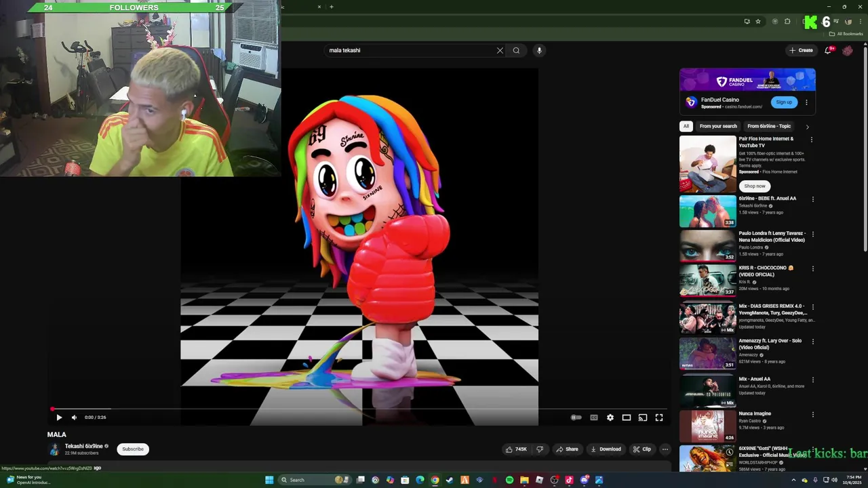Show more filter chips with the arrow
Screen dimensions: 868x488
click(807, 127)
